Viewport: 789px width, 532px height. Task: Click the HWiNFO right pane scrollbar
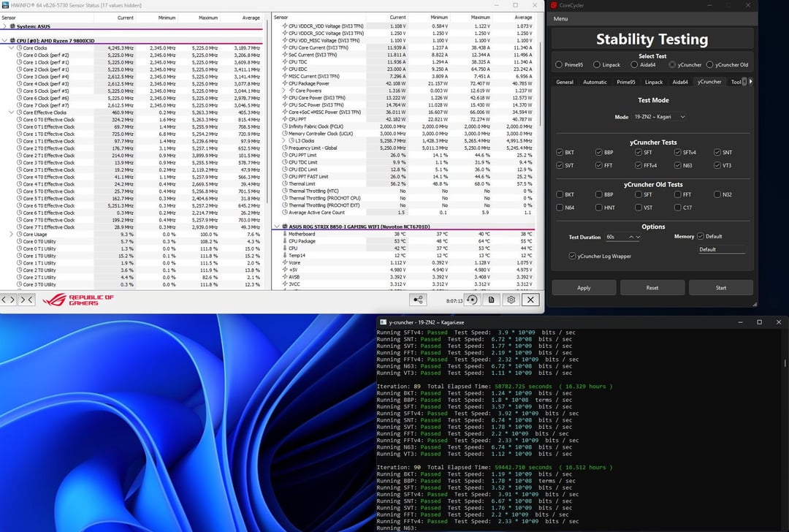(541, 83)
